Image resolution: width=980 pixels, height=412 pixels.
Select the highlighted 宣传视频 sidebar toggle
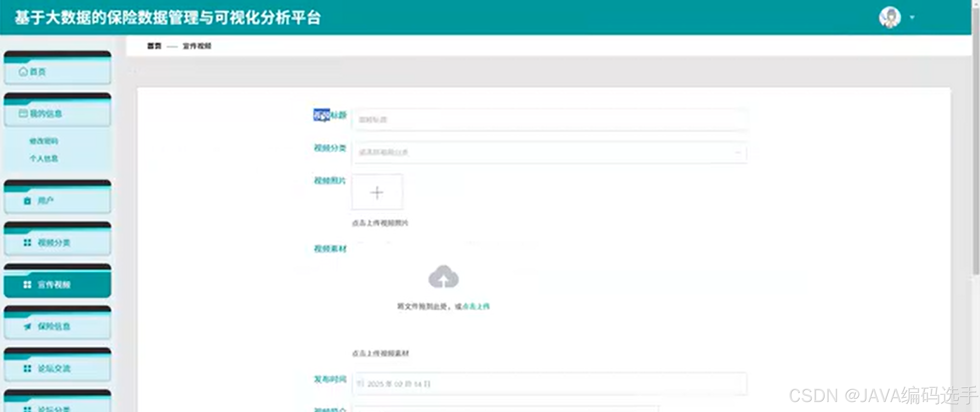57,284
